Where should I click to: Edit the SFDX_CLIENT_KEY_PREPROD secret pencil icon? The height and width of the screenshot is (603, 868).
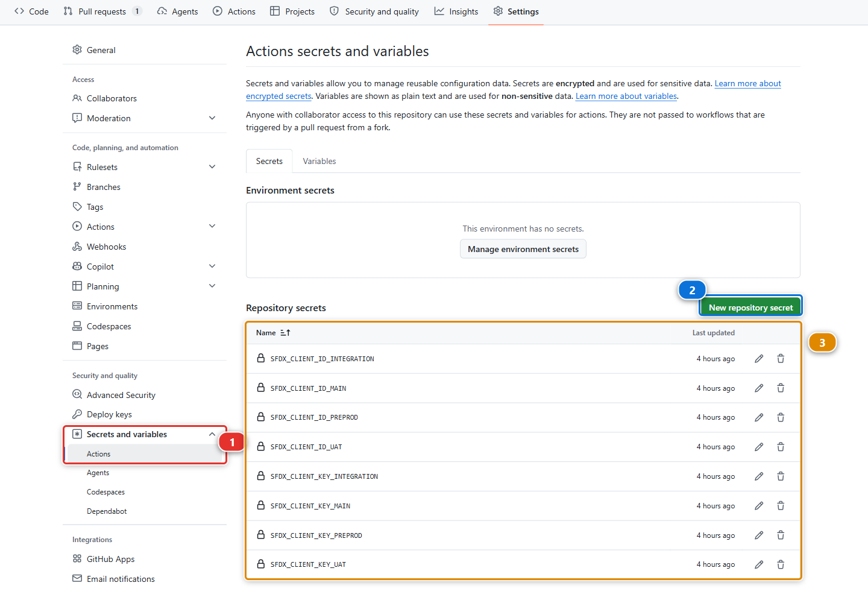(x=759, y=535)
